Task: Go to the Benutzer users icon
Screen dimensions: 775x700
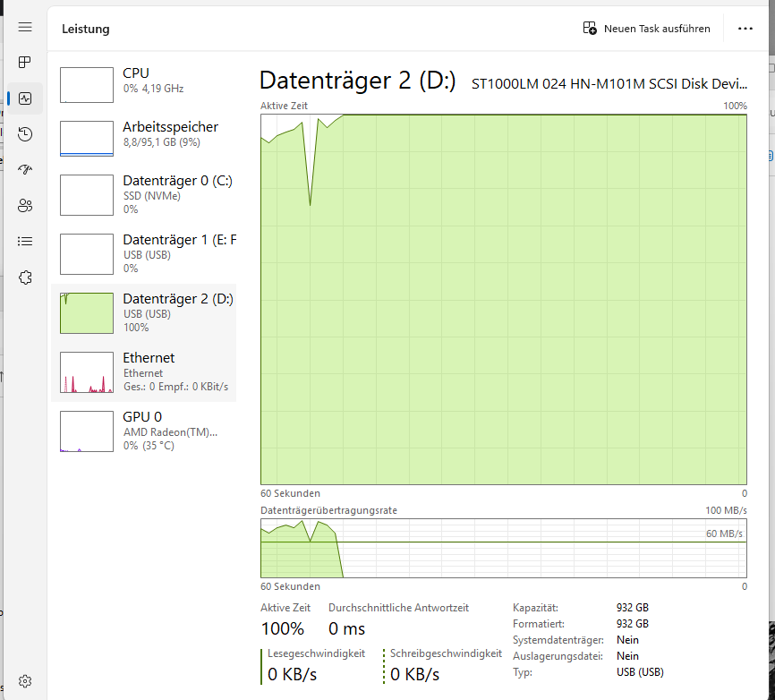Action: click(25, 206)
